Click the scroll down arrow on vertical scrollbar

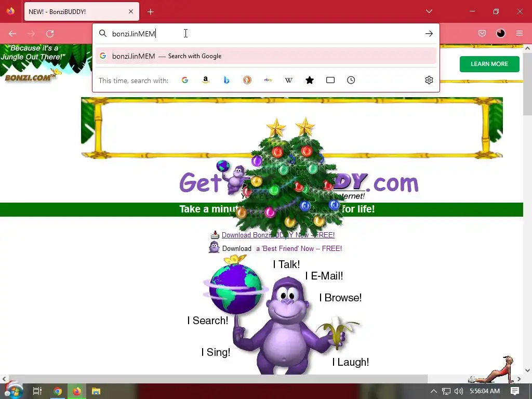click(x=527, y=370)
